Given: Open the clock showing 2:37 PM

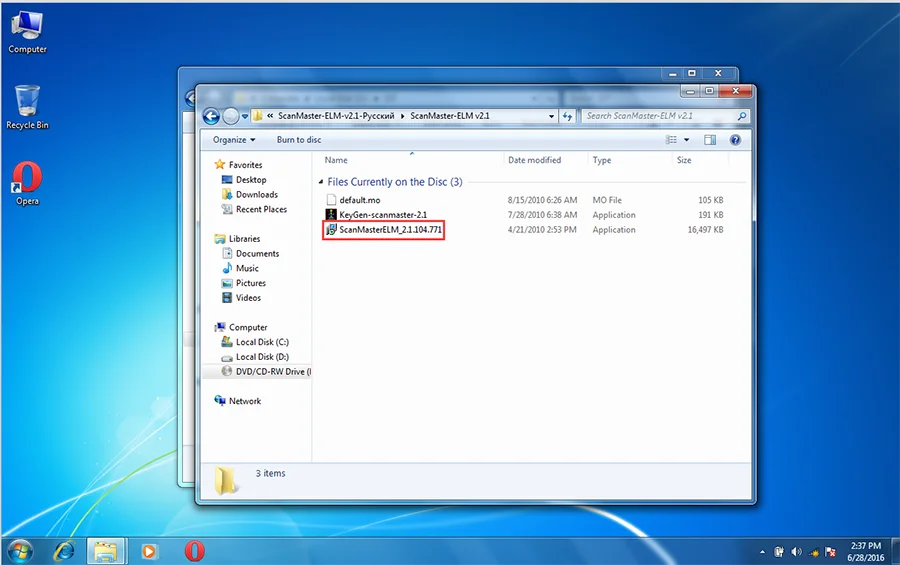Looking at the screenshot, I should [x=866, y=552].
